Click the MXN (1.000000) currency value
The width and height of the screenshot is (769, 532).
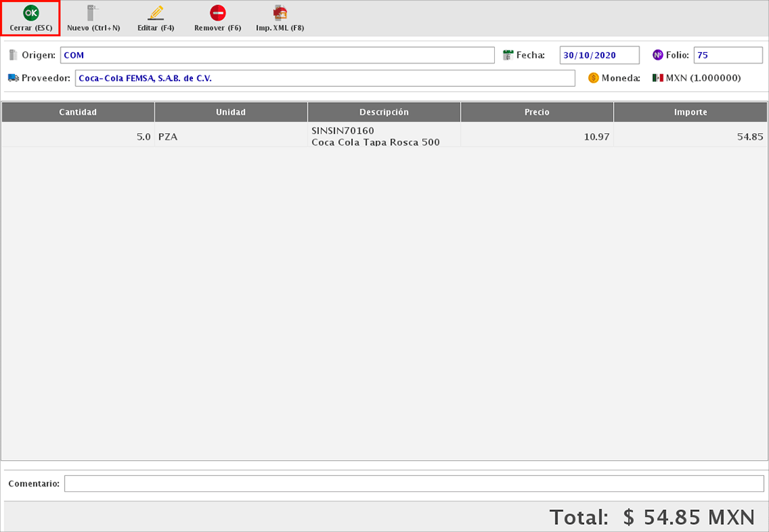(x=703, y=78)
